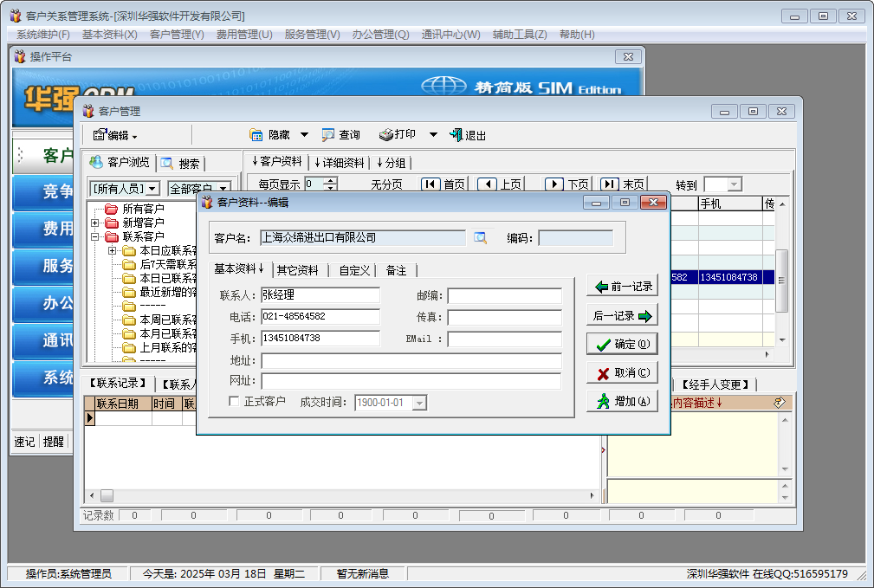The width and height of the screenshot is (874, 588).
Task: Click the horizontal scrollbar under the contact records grid
Action: (342, 495)
